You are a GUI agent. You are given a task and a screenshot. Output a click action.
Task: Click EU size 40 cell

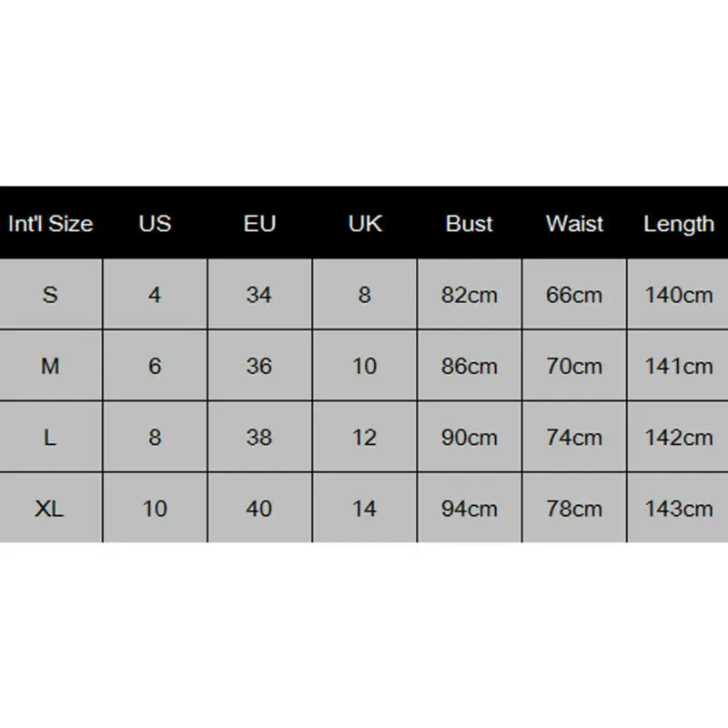pos(259,508)
